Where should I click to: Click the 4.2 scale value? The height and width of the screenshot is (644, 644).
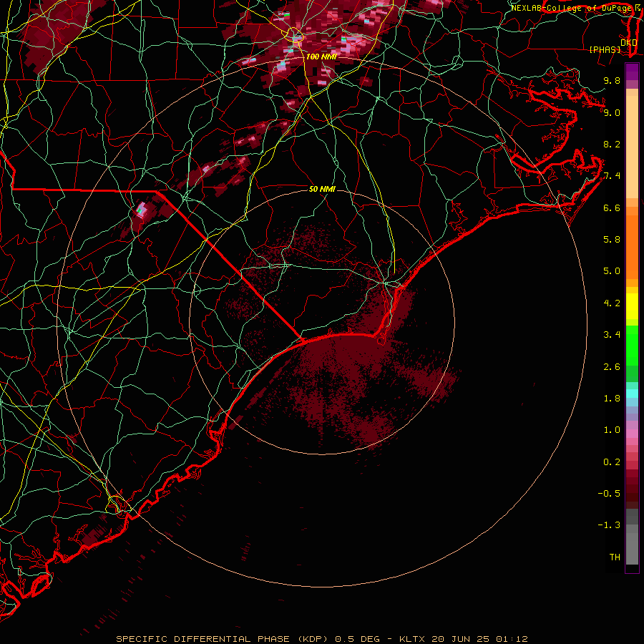click(x=612, y=303)
